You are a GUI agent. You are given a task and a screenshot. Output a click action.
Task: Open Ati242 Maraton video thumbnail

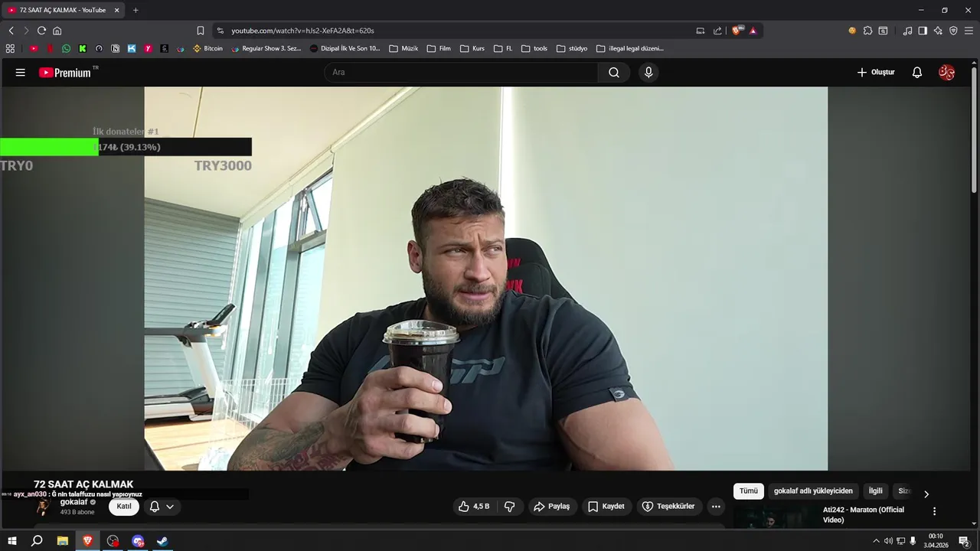point(775,517)
